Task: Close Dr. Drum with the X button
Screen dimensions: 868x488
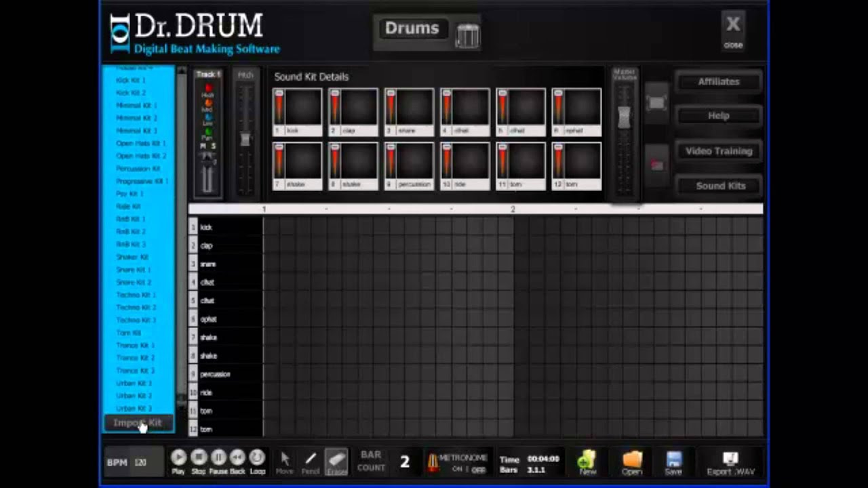Action: tap(733, 30)
